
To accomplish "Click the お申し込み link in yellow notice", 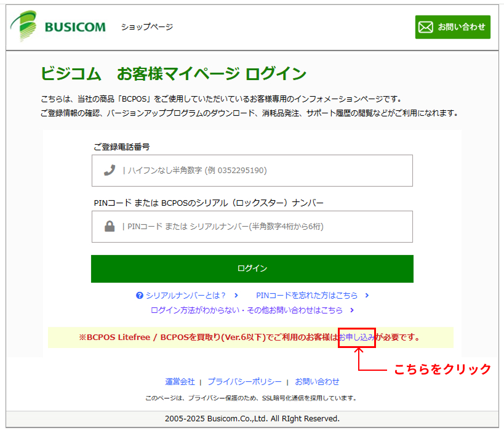I will coord(357,338).
